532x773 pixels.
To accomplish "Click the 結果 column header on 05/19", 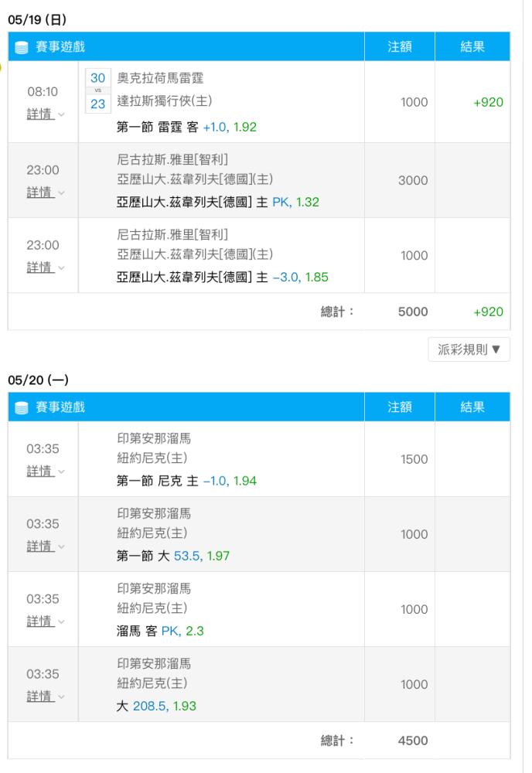I will [472, 47].
